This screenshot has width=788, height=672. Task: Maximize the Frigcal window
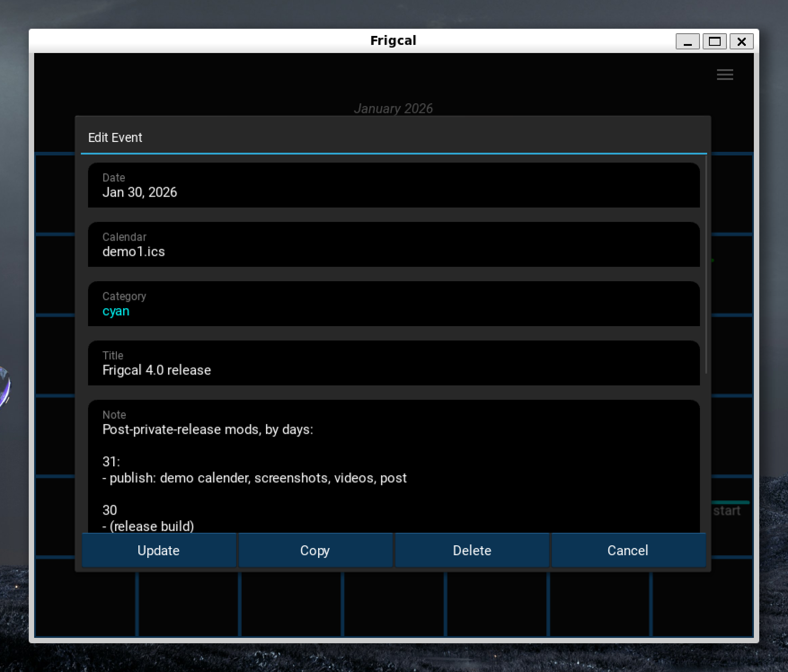(x=714, y=42)
